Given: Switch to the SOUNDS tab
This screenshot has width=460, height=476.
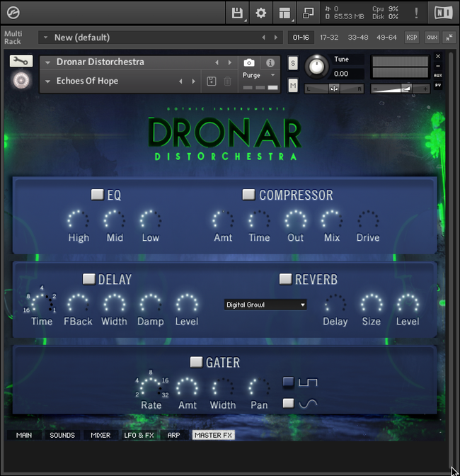Looking at the screenshot, I should [62, 435].
